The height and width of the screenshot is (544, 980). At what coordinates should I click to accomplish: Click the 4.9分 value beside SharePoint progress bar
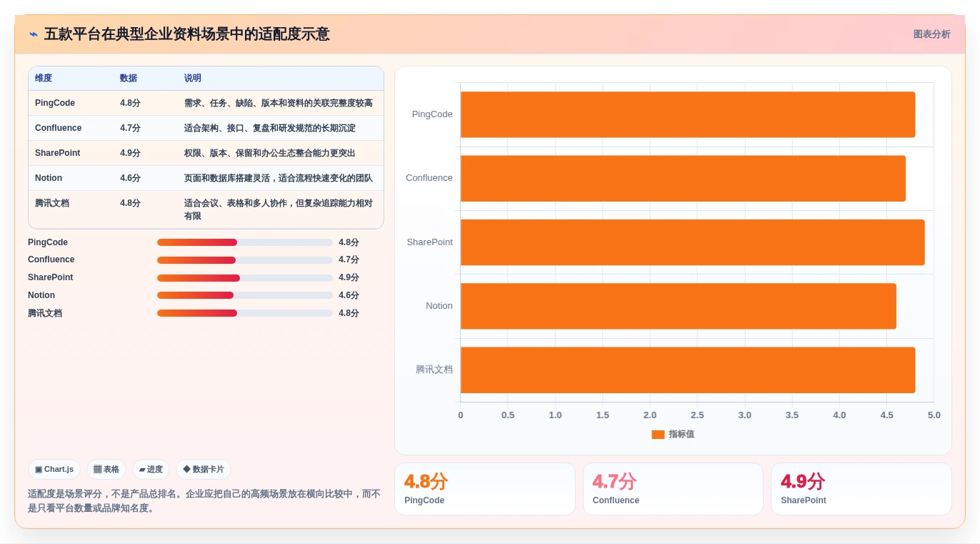349,278
